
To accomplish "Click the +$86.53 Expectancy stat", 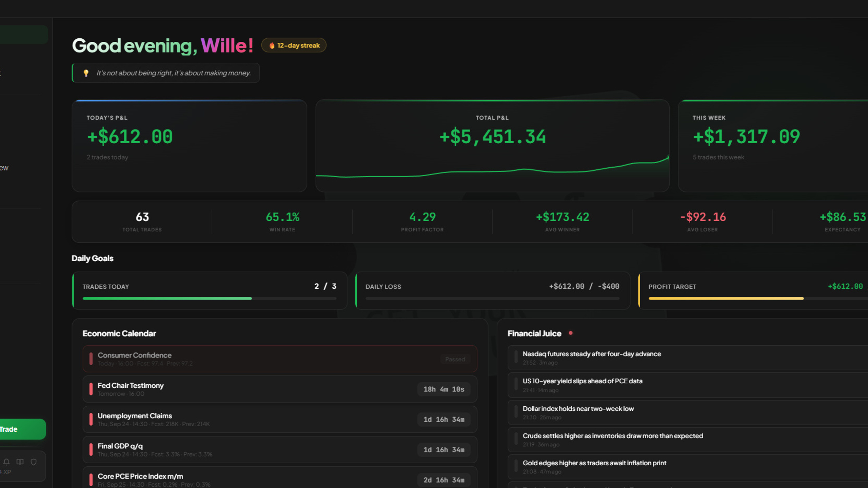I will 843,222.
